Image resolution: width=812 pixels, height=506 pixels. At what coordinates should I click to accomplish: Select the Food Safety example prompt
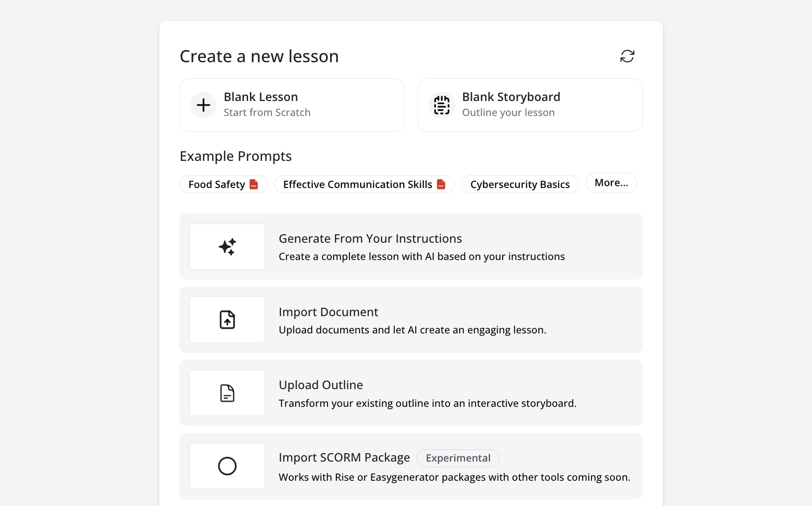click(217, 184)
